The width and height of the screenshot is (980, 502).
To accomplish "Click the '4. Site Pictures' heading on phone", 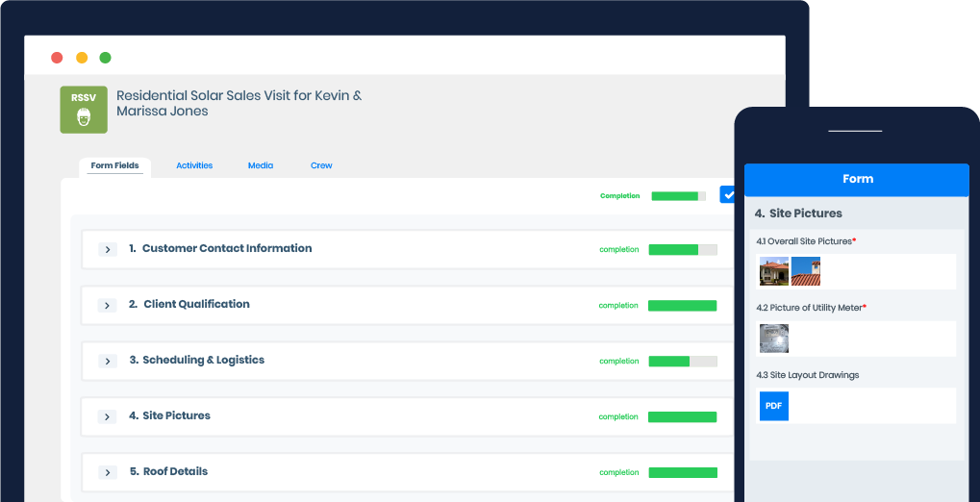I will click(x=798, y=213).
